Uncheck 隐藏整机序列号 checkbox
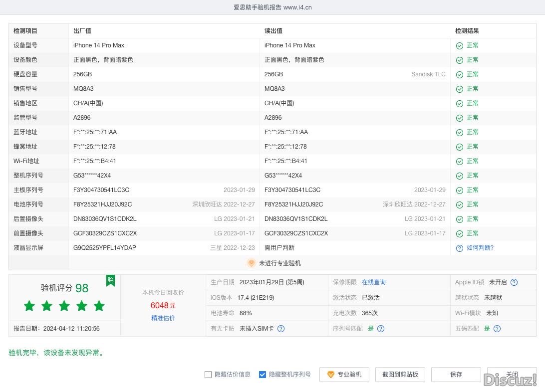This screenshot has height=392, width=545. 263,374
